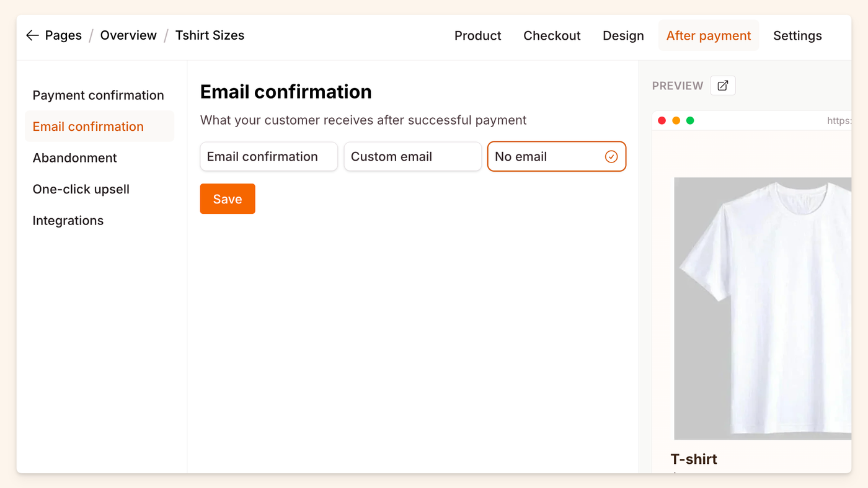Click the green dot in preview window
This screenshot has height=488, width=868.
click(x=690, y=120)
